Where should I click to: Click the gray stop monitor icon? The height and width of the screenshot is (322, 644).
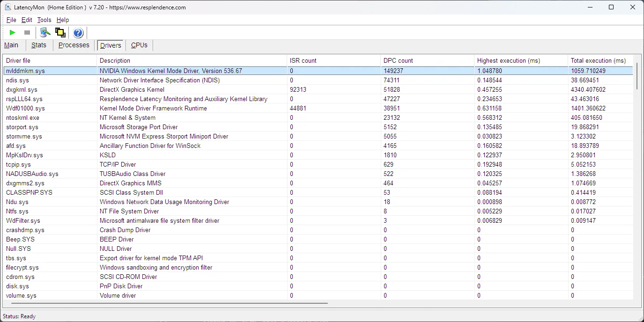(27, 32)
